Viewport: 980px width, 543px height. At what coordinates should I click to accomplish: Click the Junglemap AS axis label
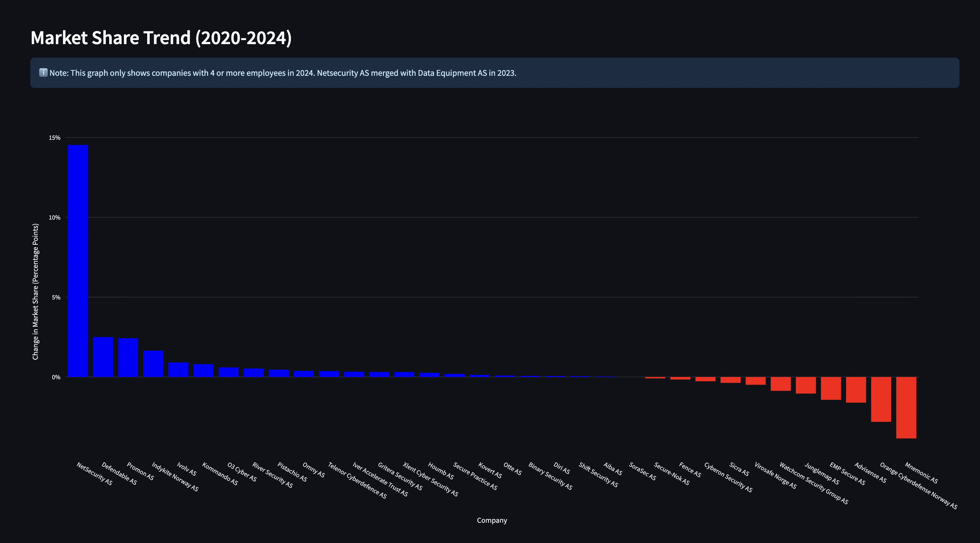click(822, 473)
